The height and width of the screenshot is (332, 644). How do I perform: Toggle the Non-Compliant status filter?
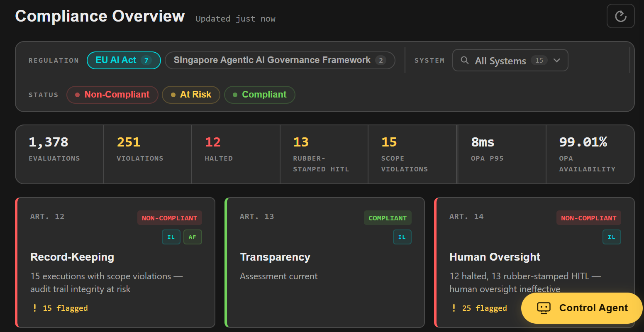coord(112,95)
